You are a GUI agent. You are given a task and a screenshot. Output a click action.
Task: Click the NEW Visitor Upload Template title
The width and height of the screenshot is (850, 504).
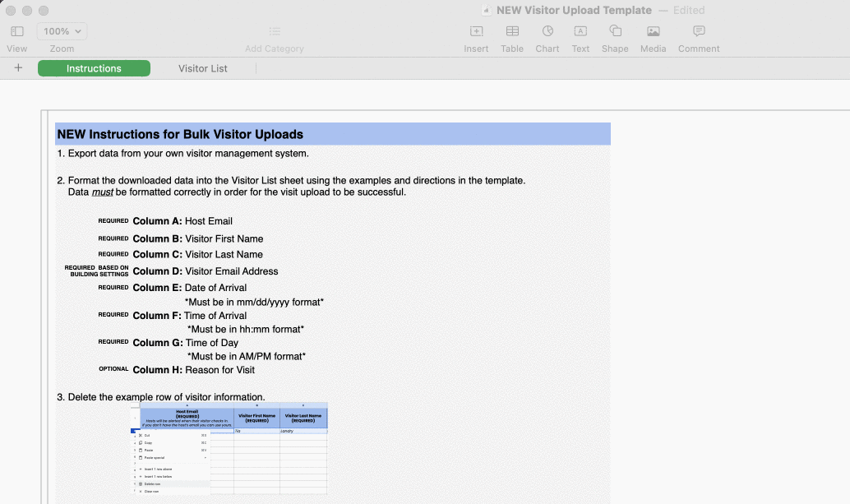(574, 11)
